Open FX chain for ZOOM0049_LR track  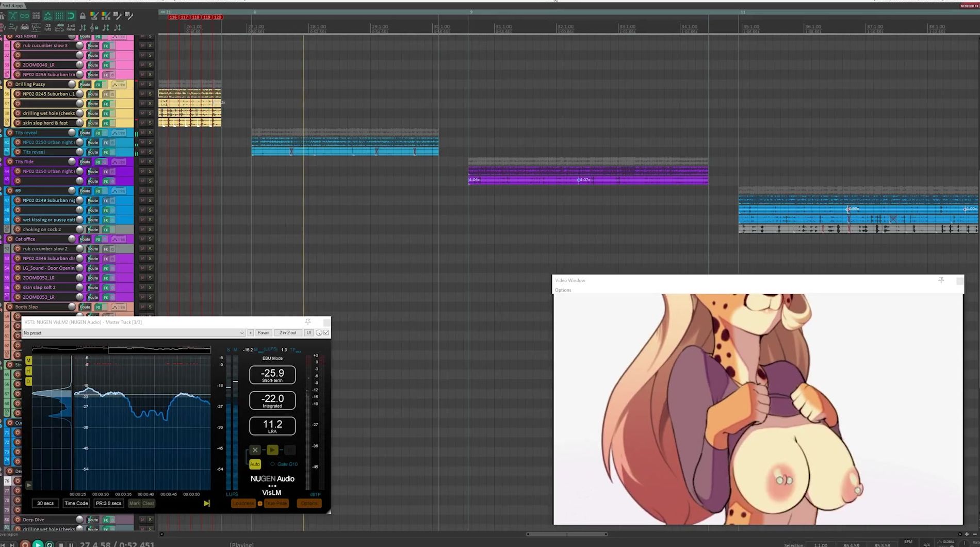tap(106, 65)
